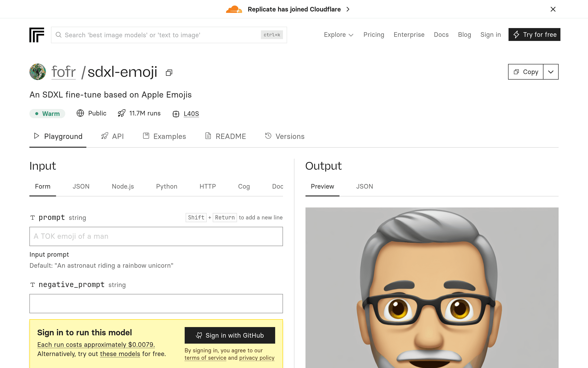This screenshot has width=588, height=368.
Task: Open the these models link
Action: [x=120, y=354]
